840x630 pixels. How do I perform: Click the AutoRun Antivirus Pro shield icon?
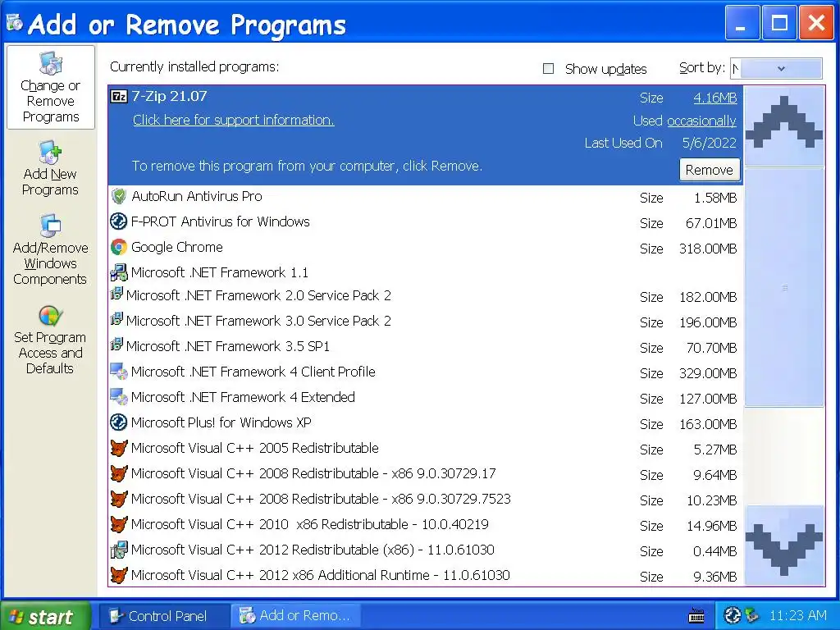118,196
